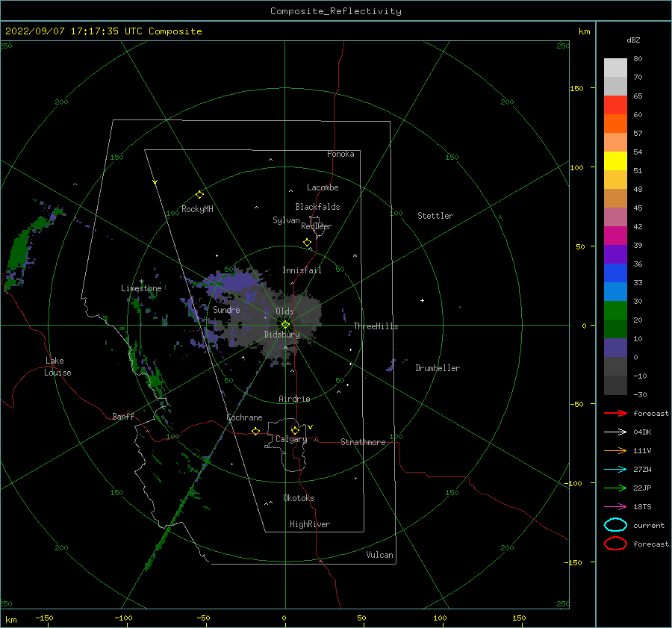Click the yellow diamond marker under Cochrane

coord(256,431)
